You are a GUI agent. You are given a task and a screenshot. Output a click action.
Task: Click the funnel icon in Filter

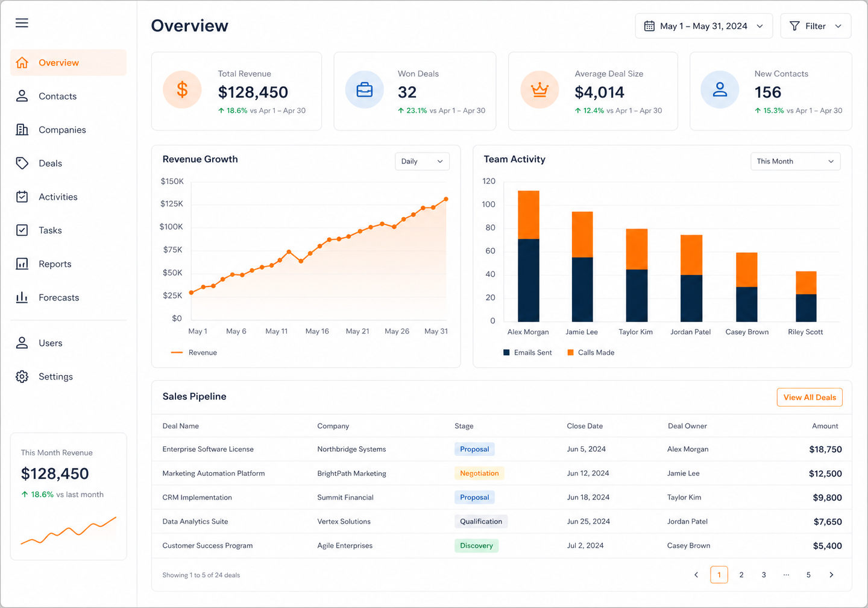tap(794, 26)
